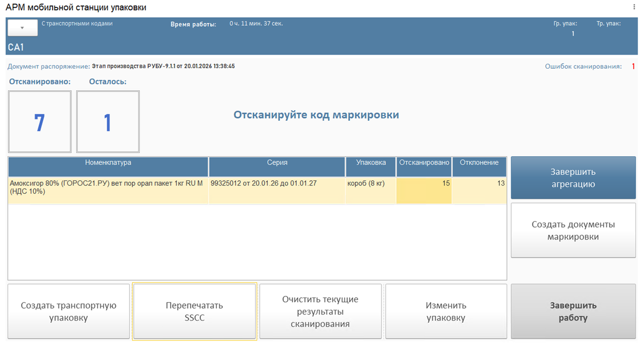Click the Осталось counter showing 1
The image size is (644, 343).
coord(107,121)
